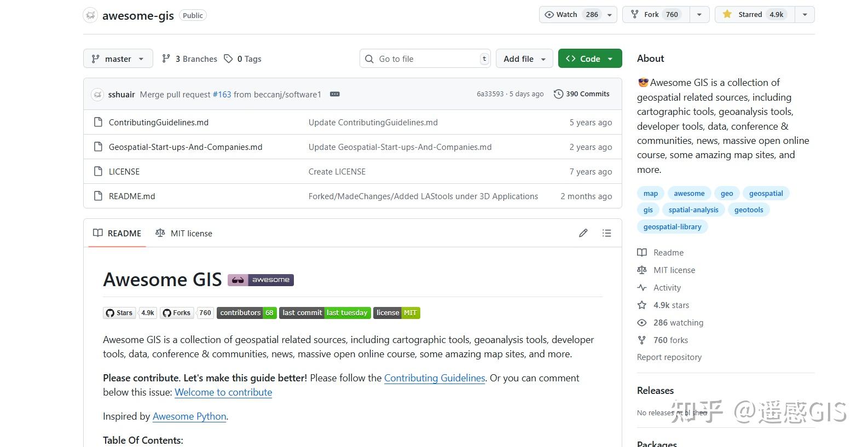The image size is (868, 447).
Task: Click the Activity pulse icon
Action: [x=642, y=288]
